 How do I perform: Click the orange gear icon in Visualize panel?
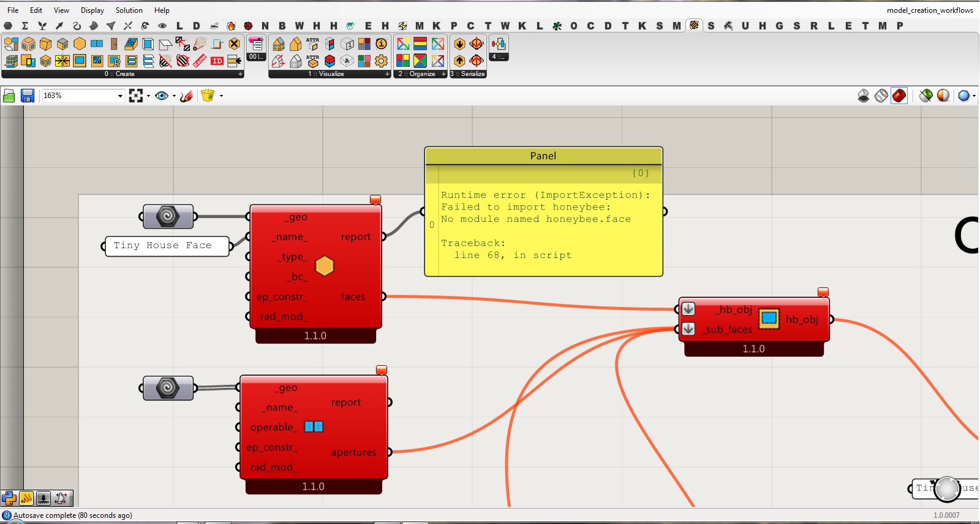381,61
